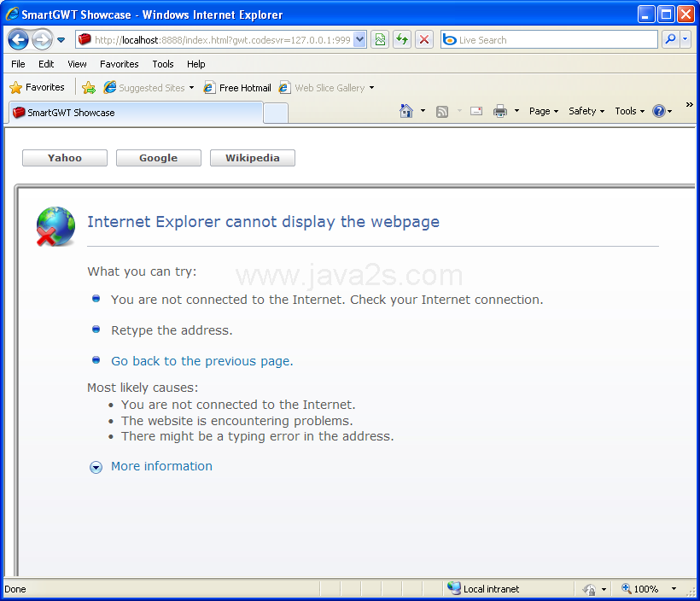Screen dimensions: 700x601
Task: Open search provider options dropdown
Action: pos(685,40)
